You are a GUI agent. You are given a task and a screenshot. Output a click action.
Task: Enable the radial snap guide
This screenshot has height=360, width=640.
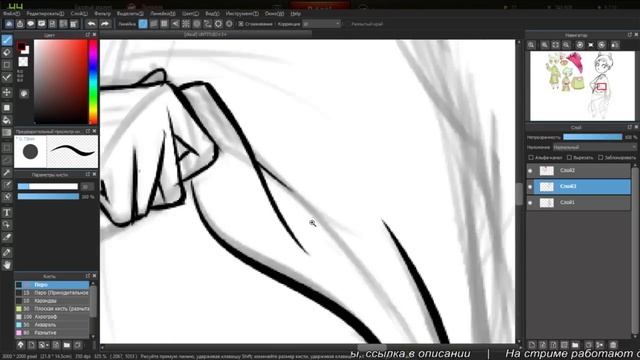click(x=186, y=24)
